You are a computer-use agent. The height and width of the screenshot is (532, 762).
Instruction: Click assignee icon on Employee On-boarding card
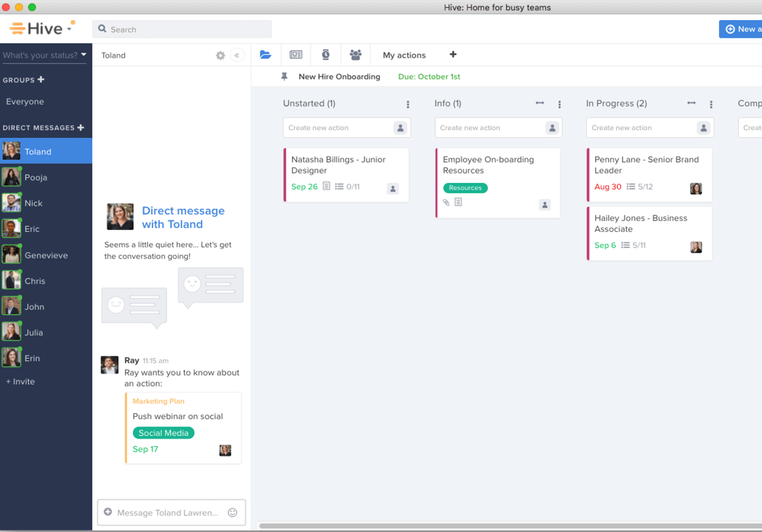pos(544,205)
